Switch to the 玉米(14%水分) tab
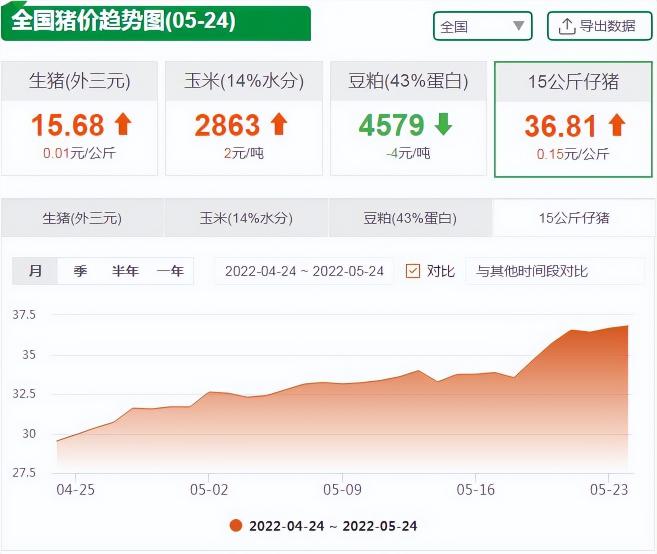657x554 pixels. pos(246,218)
